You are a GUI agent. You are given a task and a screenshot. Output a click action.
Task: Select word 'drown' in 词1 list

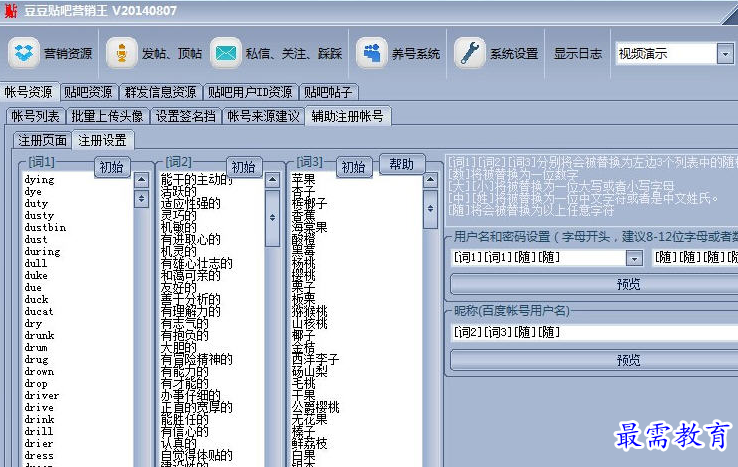[40, 371]
